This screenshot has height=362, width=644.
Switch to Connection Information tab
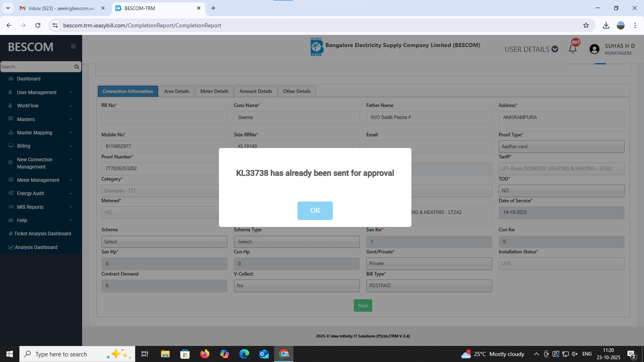(x=128, y=91)
